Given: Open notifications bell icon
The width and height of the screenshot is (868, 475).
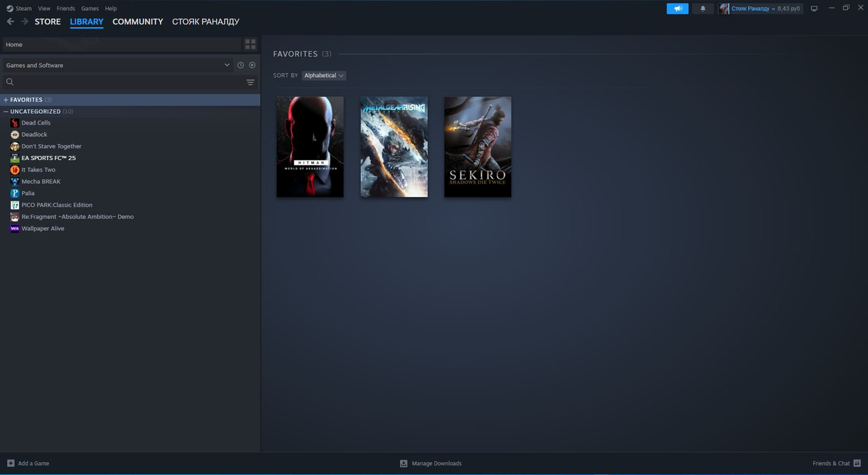Looking at the screenshot, I should 703,9.
